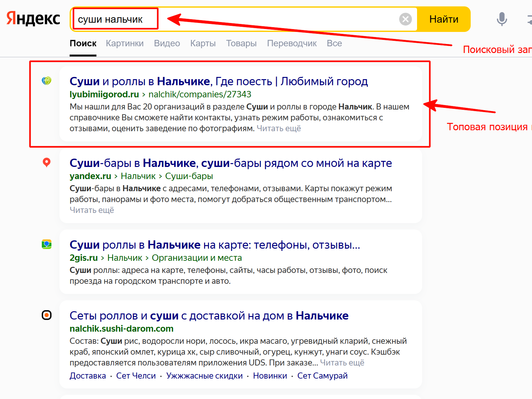Expand 'Читать ещё' in the Любимый город snippet
The width and height of the screenshot is (532, 399).
(279, 128)
